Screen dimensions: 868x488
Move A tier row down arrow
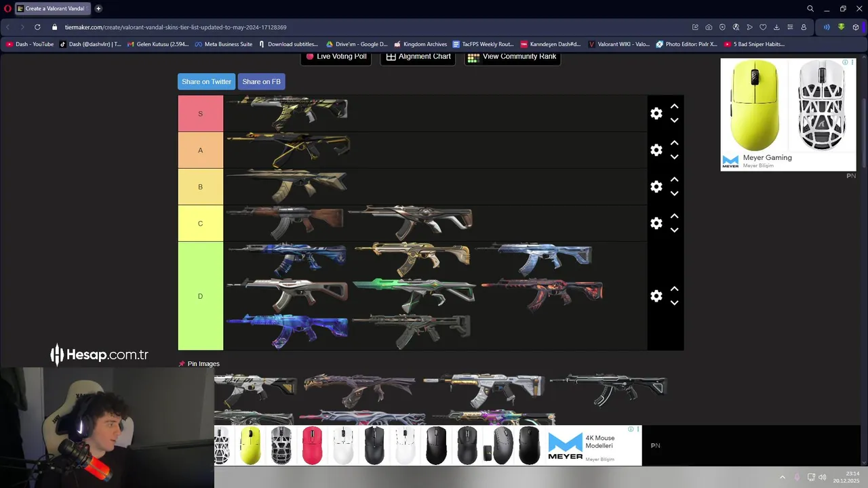674,157
